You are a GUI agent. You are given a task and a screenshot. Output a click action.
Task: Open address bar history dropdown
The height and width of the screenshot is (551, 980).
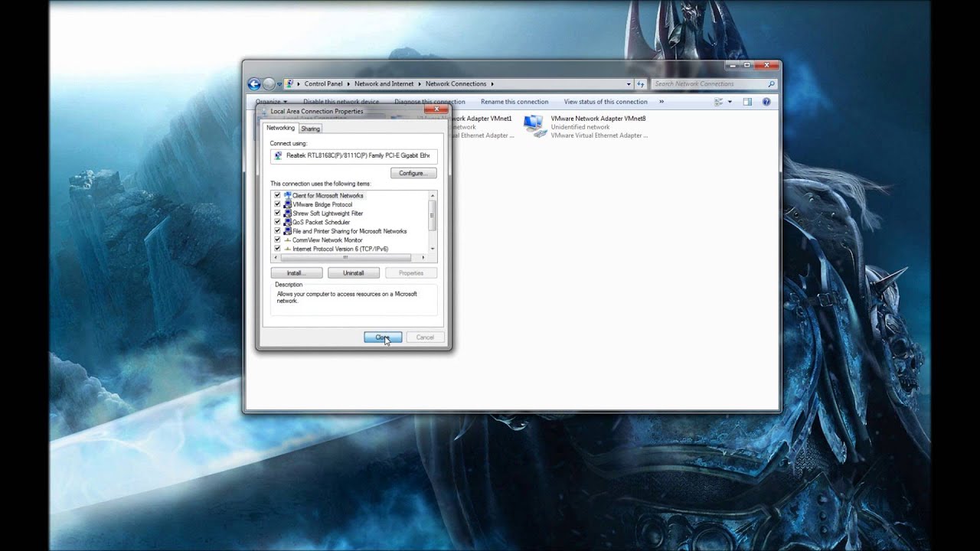629,84
